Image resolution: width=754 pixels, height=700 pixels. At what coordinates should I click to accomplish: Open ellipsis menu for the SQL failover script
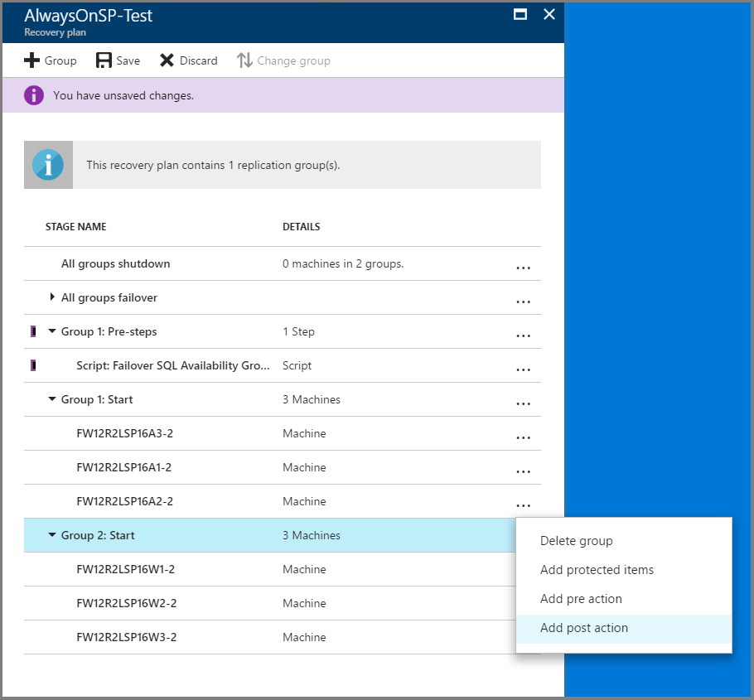coord(523,369)
